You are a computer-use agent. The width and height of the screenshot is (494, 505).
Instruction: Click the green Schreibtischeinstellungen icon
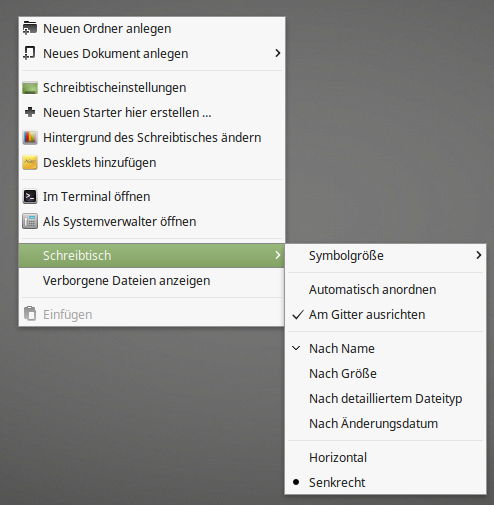(30, 88)
